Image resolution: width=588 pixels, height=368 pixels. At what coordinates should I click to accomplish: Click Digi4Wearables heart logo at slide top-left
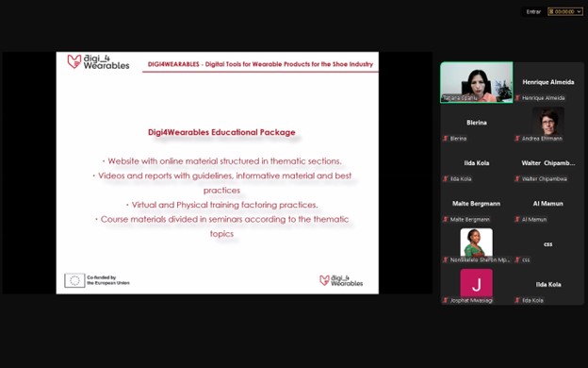pos(74,61)
